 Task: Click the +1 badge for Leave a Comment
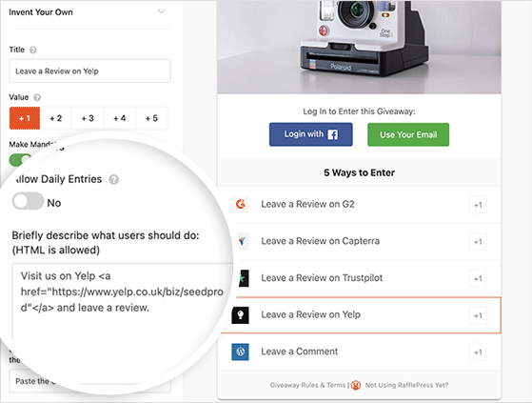pyautogui.click(x=478, y=353)
